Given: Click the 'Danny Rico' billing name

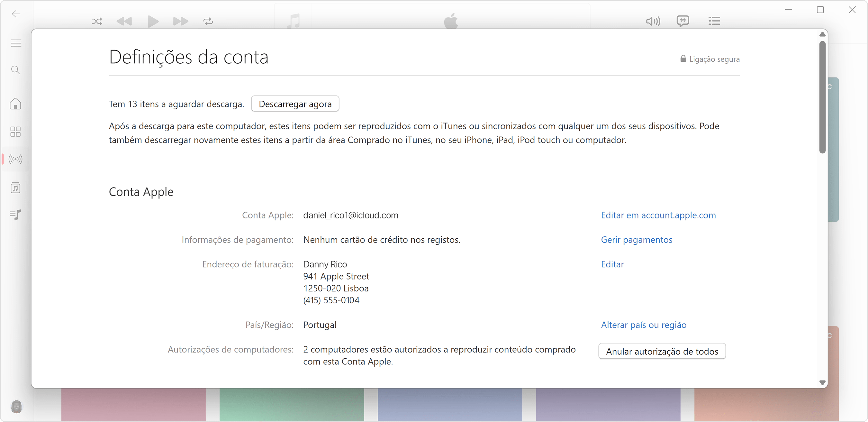Looking at the screenshot, I should 325,264.
